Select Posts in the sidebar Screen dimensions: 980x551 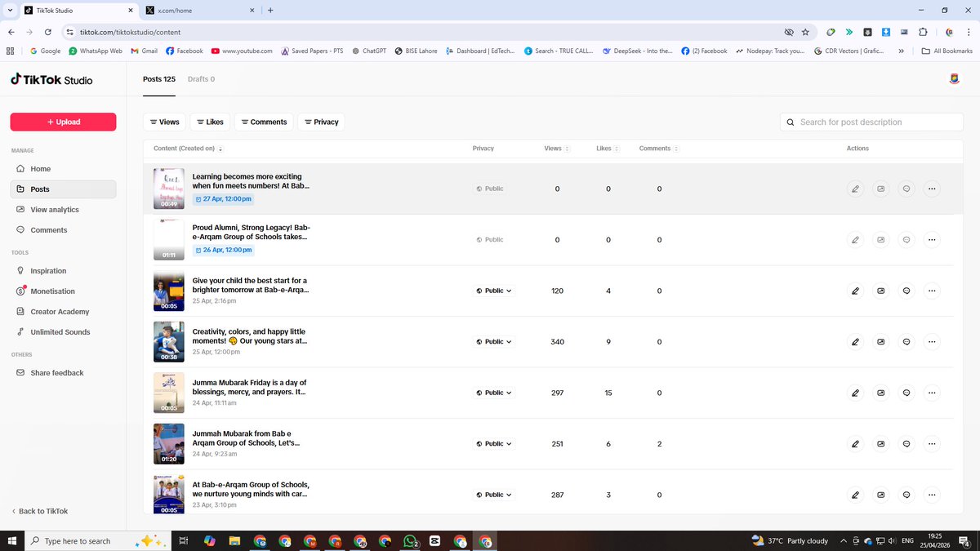point(63,189)
